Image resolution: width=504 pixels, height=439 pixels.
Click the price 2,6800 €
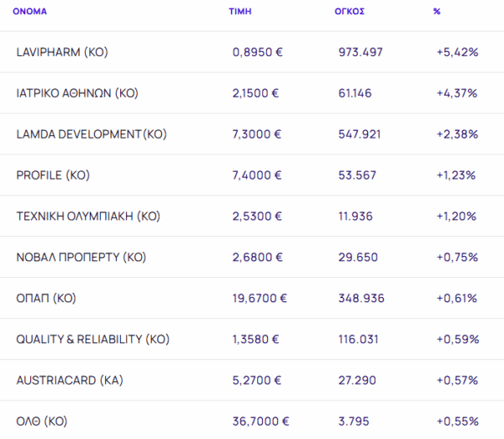coord(258,257)
